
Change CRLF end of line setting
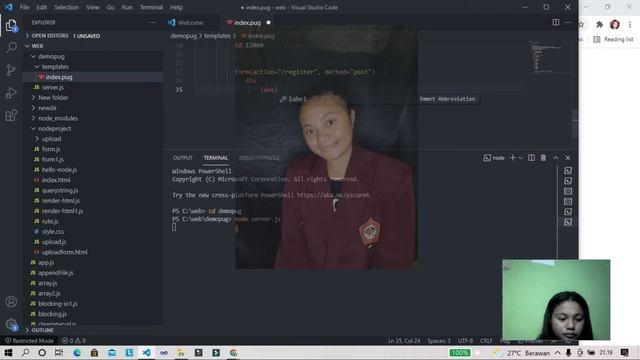(486, 340)
